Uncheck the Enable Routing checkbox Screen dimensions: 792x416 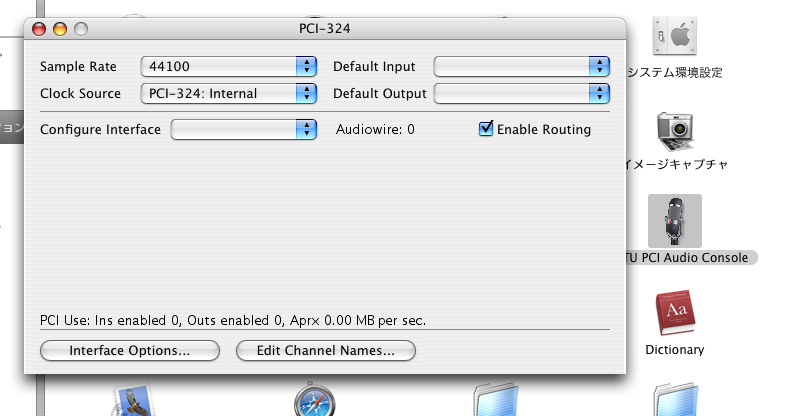[486, 129]
